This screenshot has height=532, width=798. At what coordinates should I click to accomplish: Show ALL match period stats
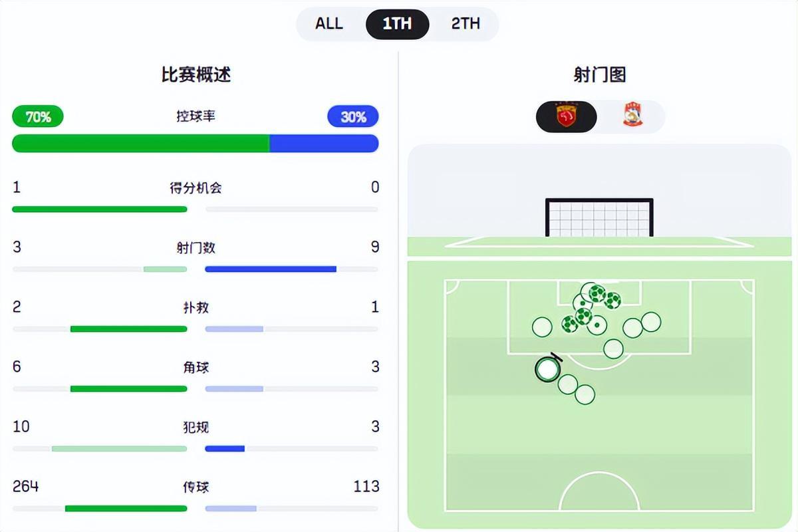pyautogui.click(x=329, y=24)
